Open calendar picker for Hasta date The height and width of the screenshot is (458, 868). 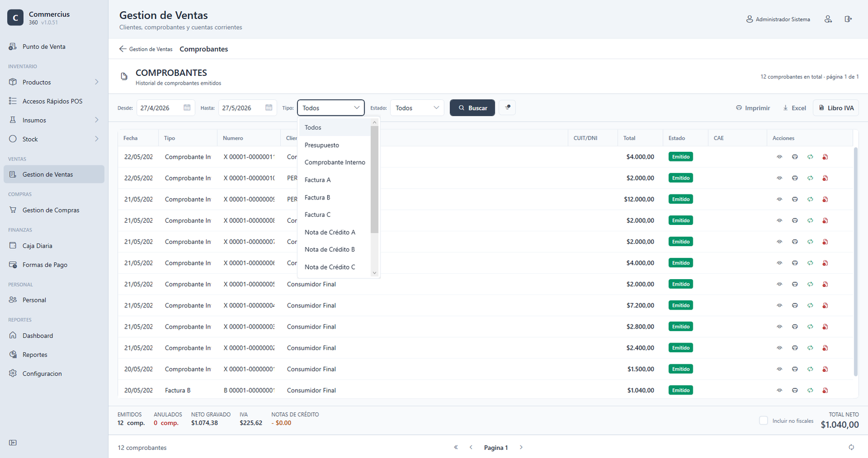(x=269, y=107)
